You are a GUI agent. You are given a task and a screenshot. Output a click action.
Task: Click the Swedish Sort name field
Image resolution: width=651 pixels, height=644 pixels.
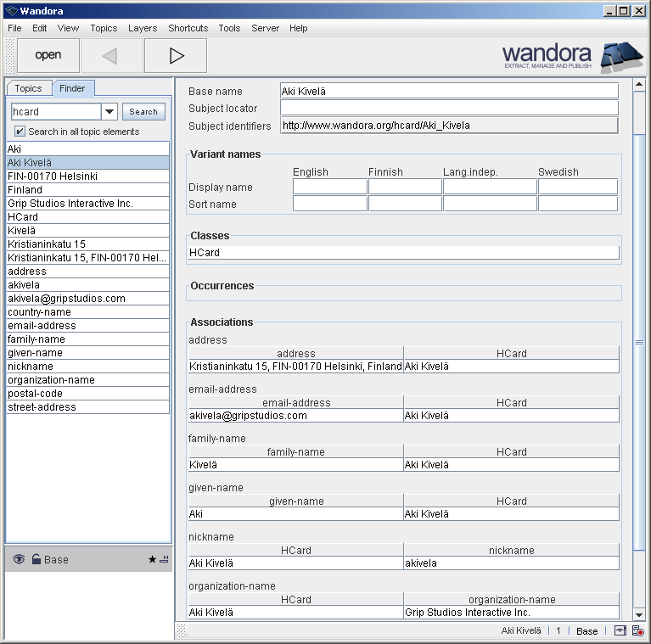click(x=578, y=204)
